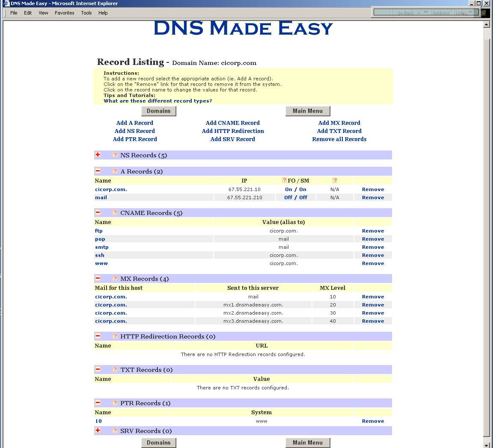
Task: Open help icon beside PTR Records
Action: point(115,402)
